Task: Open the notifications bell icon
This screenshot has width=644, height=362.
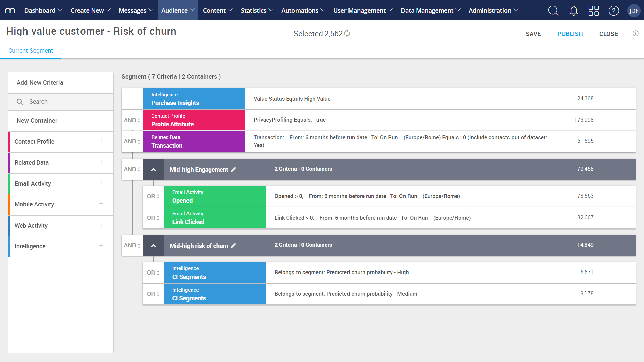Action: pos(573,10)
